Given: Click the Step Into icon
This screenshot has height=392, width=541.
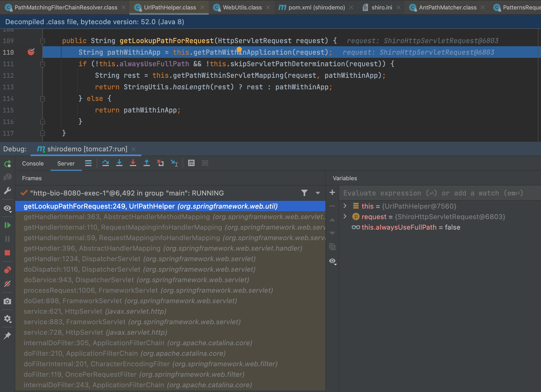Looking at the screenshot, I should [119, 163].
